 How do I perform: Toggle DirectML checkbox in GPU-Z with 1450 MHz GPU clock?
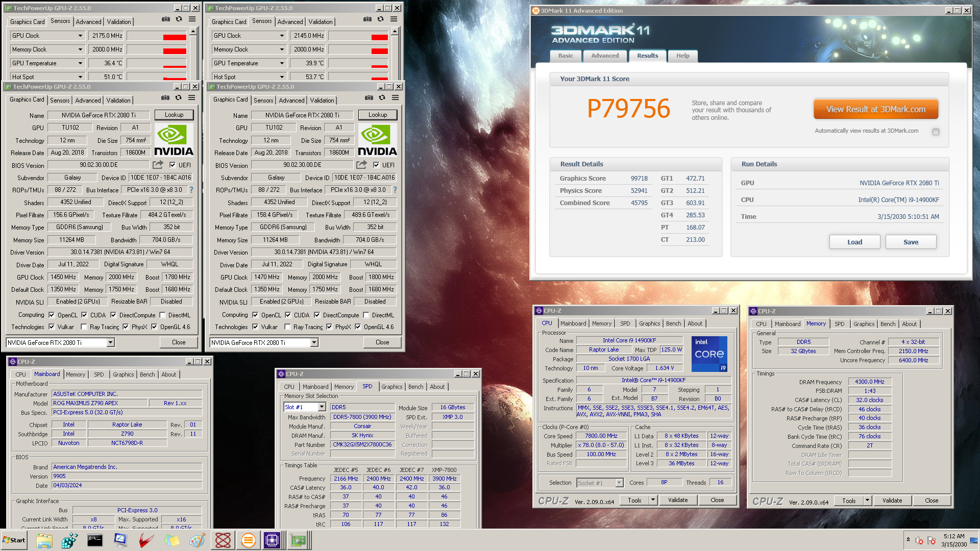pyautogui.click(x=162, y=315)
